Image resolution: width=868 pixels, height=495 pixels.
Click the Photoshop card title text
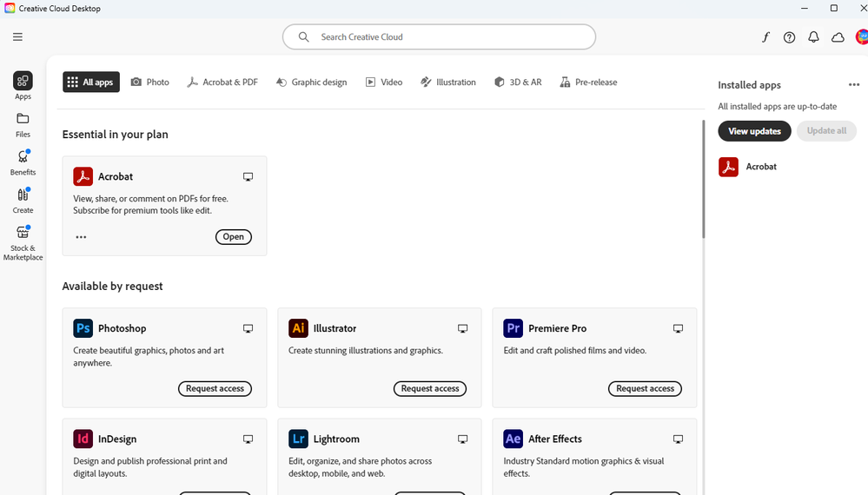point(123,328)
